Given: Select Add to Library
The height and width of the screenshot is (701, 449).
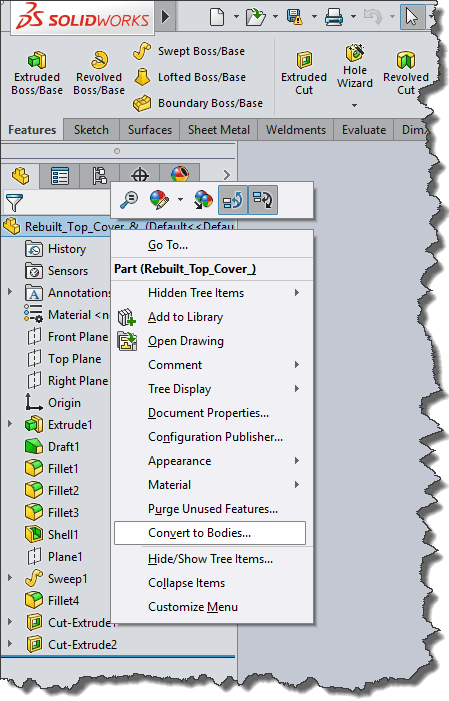Looking at the screenshot, I should (x=212, y=317).
